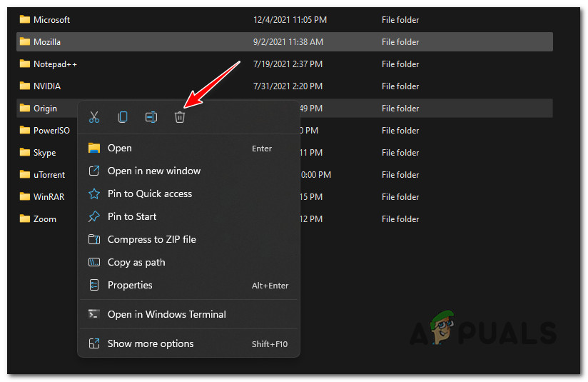Click the uTorrent folder name

49,175
